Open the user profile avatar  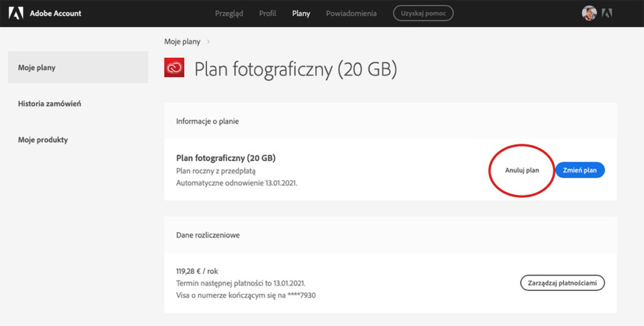[589, 13]
